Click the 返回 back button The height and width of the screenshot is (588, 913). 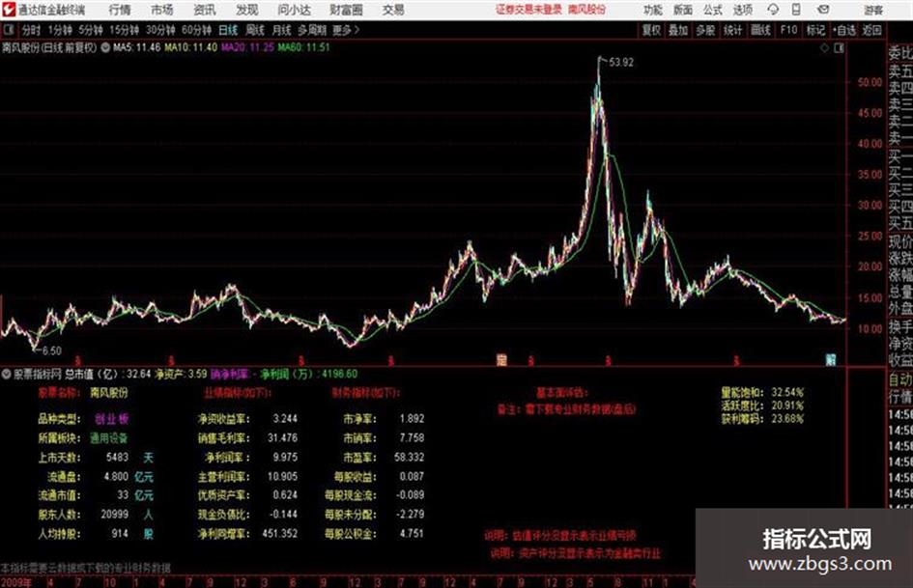click(x=871, y=30)
